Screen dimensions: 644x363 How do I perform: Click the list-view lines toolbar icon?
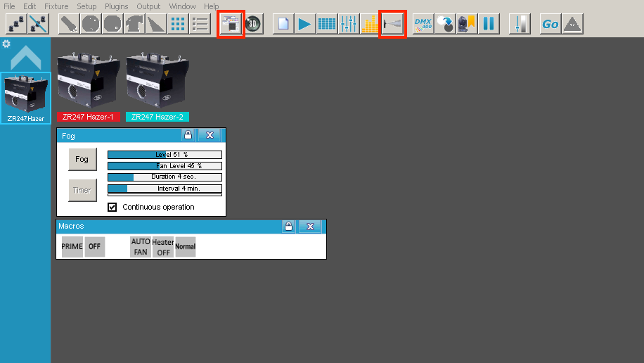click(200, 24)
